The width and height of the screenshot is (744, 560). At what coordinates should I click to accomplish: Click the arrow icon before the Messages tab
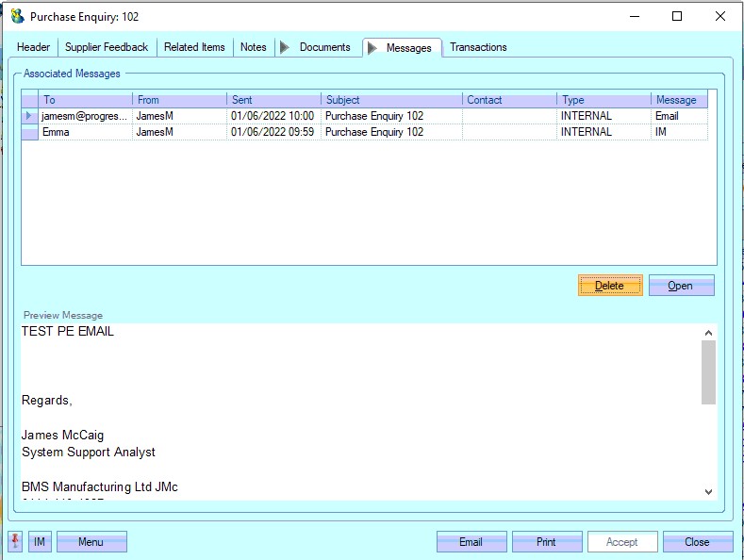coord(372,48)
